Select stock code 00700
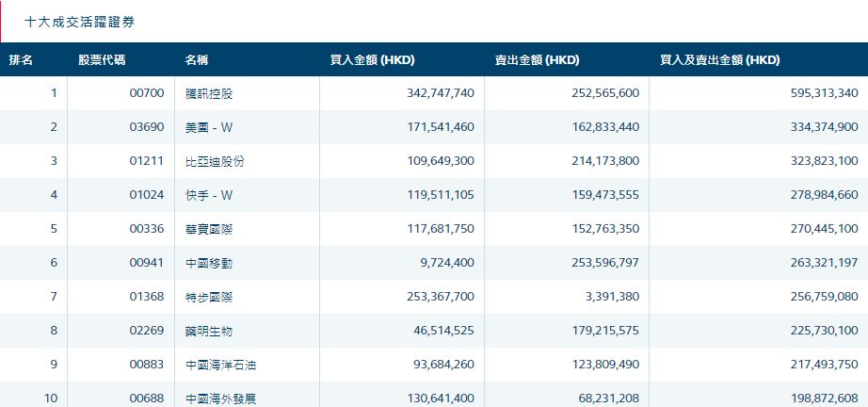868x407 pixels. pyautogui.click(x=147, y=93)
